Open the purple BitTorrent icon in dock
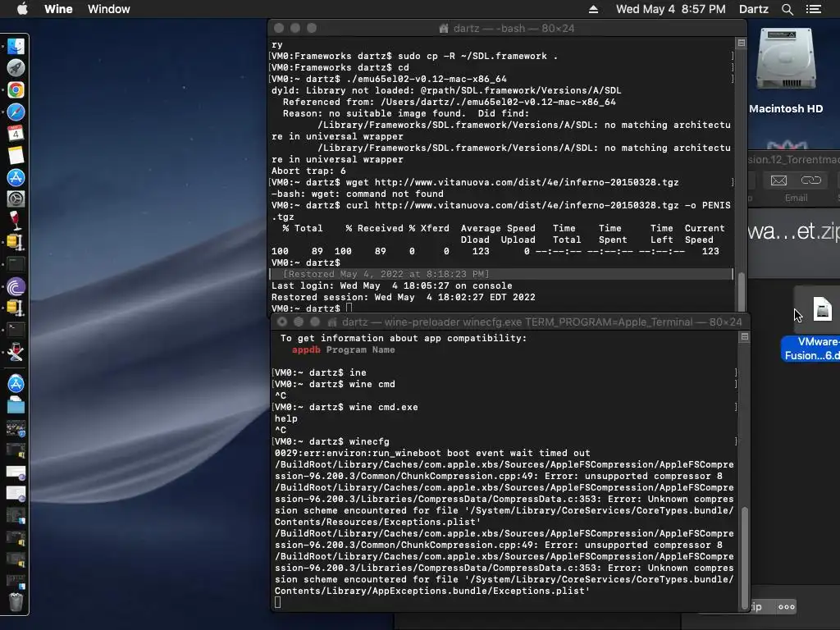The image size is (840, 630). (x=16, y=287)
